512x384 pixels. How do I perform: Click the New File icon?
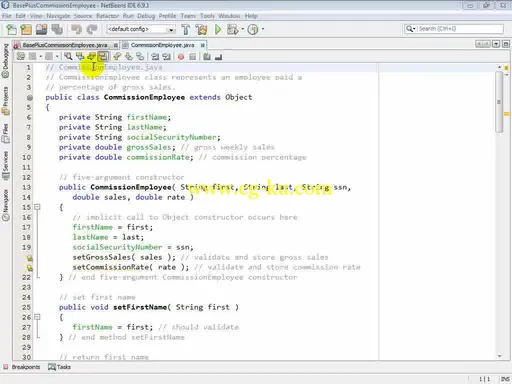11,30
